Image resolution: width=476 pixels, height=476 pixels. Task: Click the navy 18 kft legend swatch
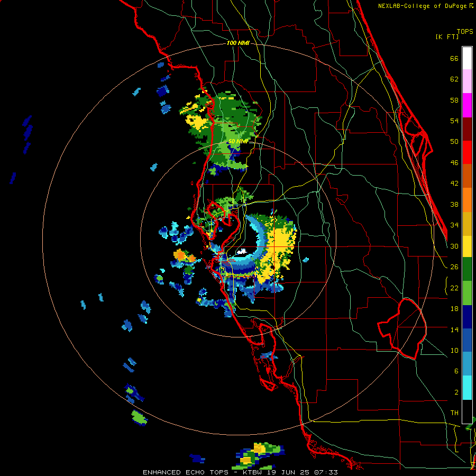pyautogui.click(x=467, y=317)
